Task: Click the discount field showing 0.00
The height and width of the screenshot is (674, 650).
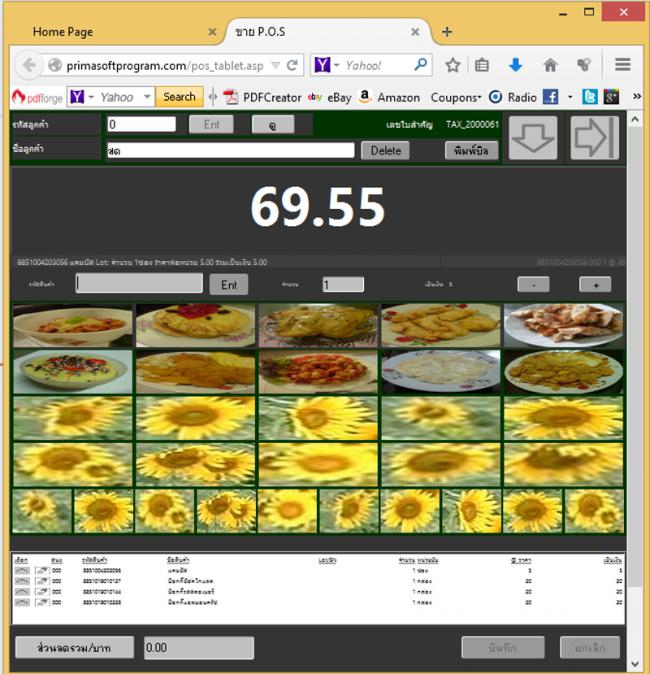Action: click(199, 648)
